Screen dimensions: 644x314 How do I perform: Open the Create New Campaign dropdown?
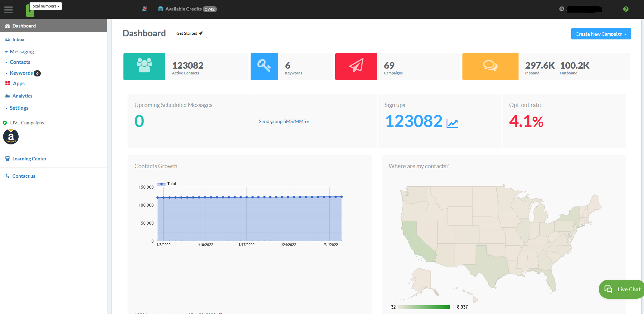point(600,34)
